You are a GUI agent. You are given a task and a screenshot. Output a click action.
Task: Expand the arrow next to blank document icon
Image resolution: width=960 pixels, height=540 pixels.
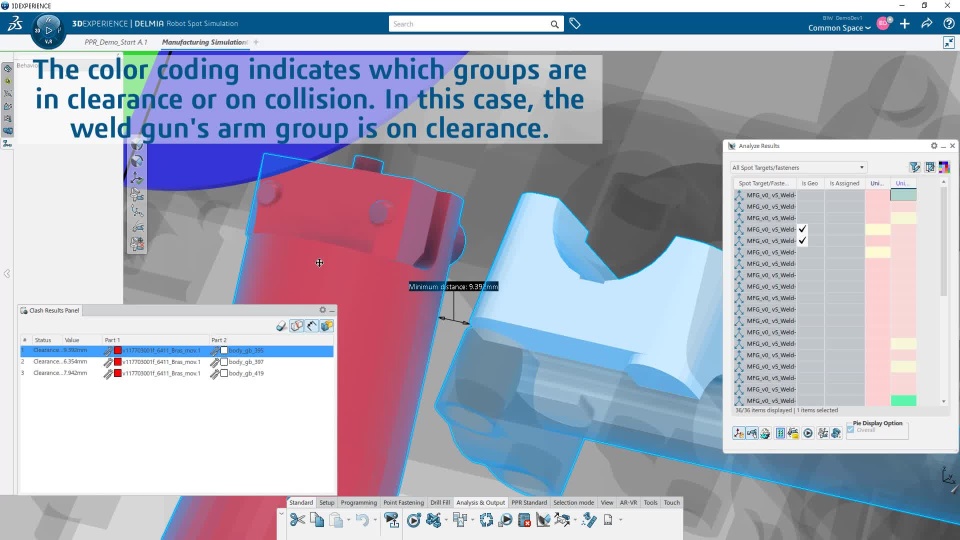tap(620, 520)
